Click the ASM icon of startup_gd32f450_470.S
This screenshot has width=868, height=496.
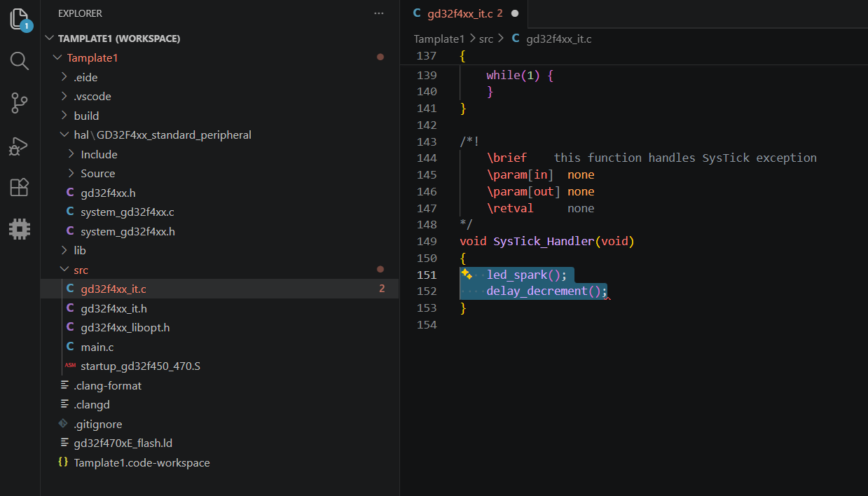tap(69, 366)
